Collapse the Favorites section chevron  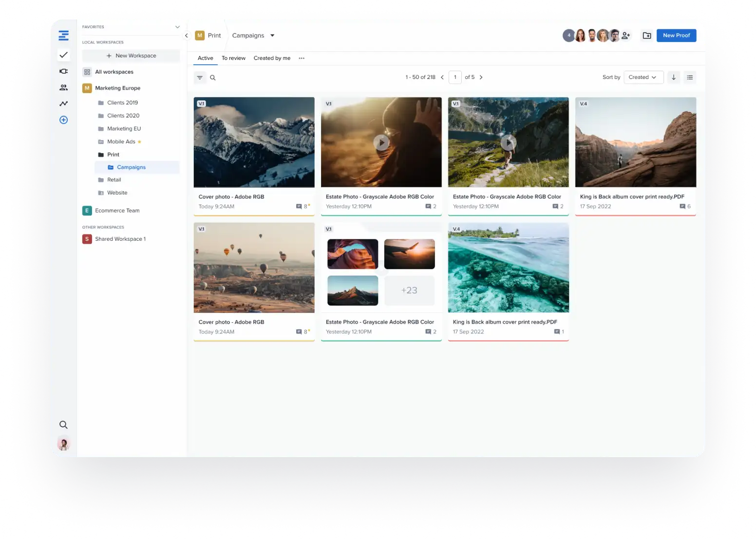pyautogui.click(x=177, y=27)
